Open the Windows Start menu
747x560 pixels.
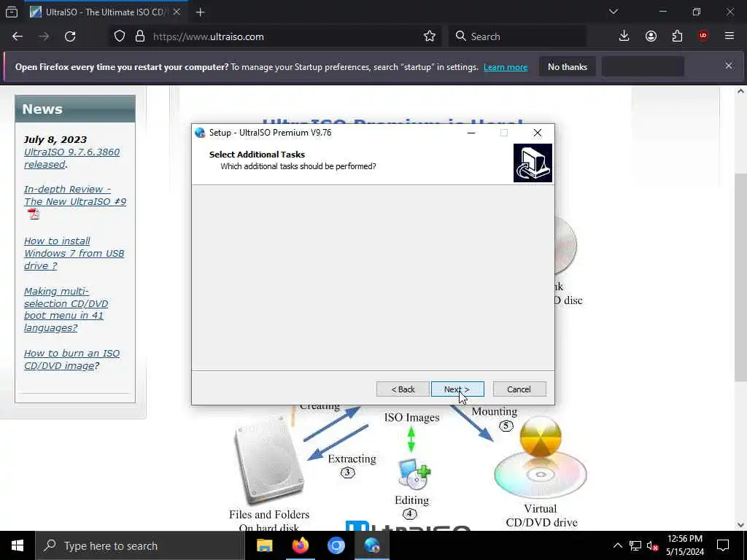pyautogui.click(x=18, y=545)
